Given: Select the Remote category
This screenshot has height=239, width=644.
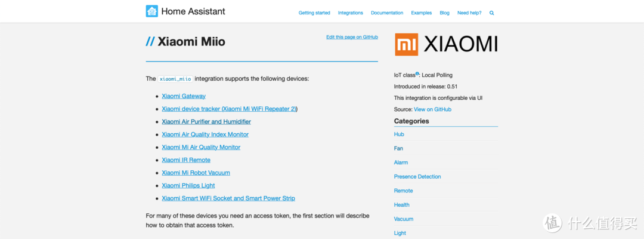Looking at the screenshot, I should [403, 191].
